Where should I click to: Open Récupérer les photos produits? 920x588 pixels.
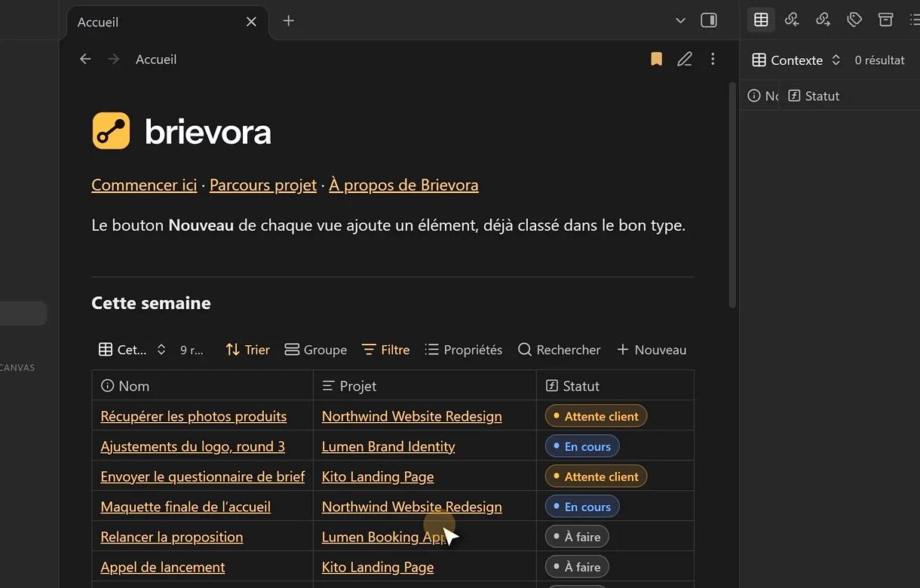click(x=194, y=416)
